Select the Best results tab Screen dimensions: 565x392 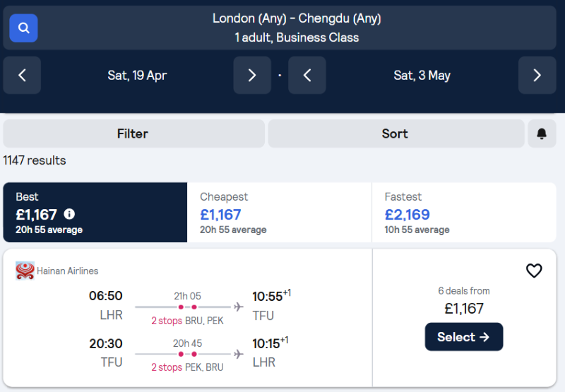click(95, 213)
